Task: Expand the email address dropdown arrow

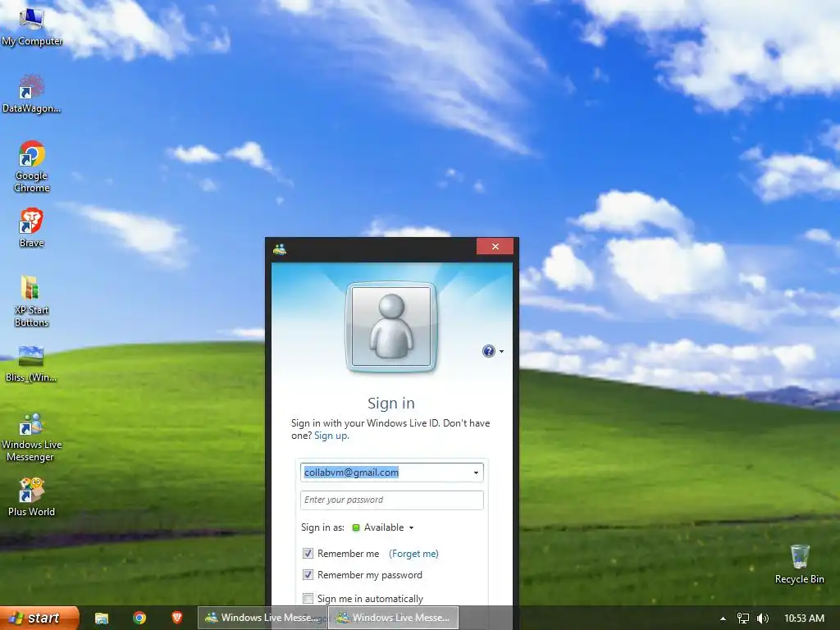Action: [476, 472]
